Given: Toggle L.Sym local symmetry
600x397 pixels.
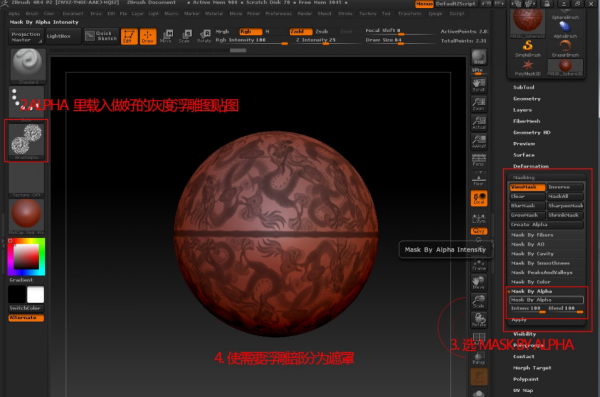Looking at the screenshot, I should point(479,218).
